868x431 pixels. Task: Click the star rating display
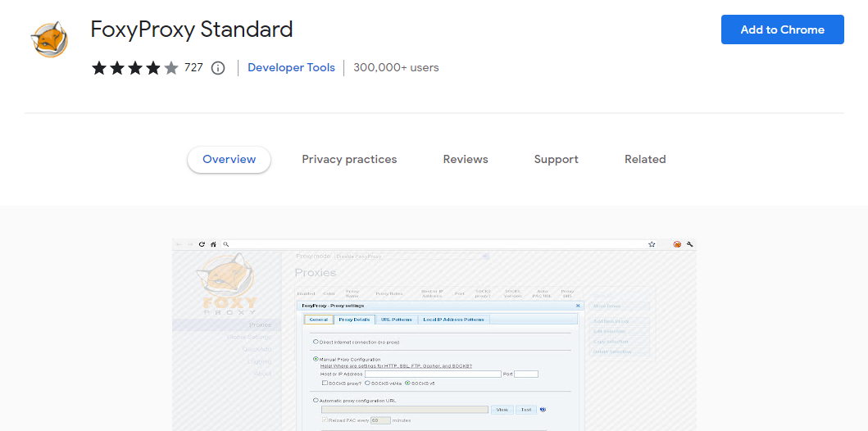pos(135,68)
